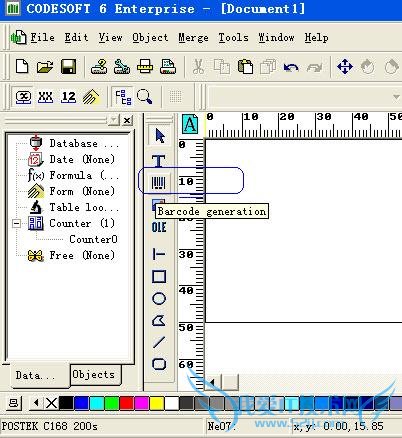Click the copy icon in toolbar
The image size is (402, 438).
pos(222,66)
